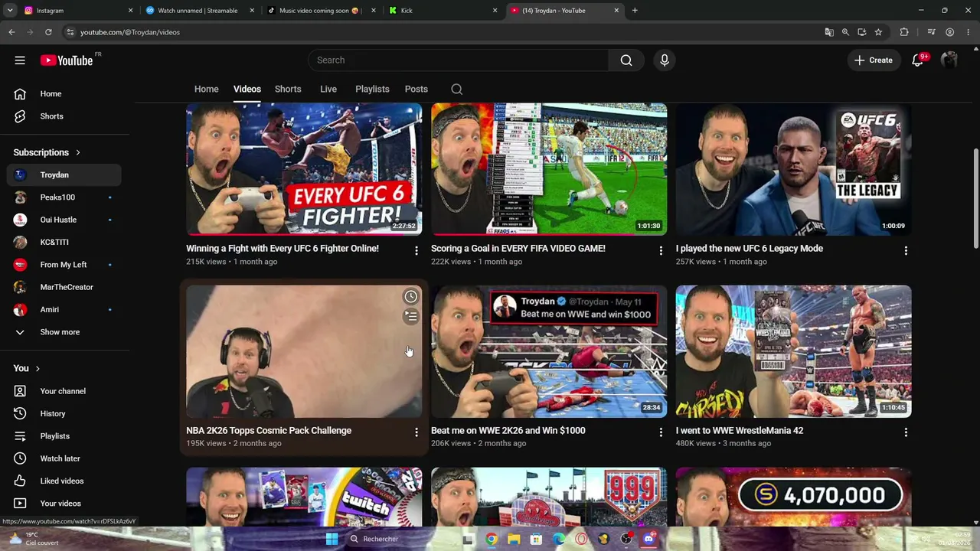Screen dimensions: 980x551
Task: Expand the You section
Action: point(27,368)
